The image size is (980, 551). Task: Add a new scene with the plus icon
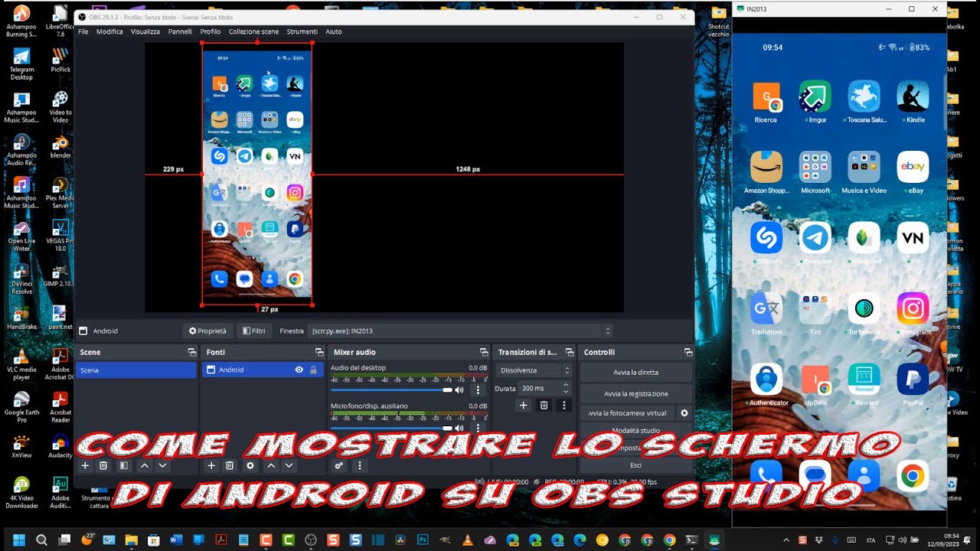(x=85, y=465)
